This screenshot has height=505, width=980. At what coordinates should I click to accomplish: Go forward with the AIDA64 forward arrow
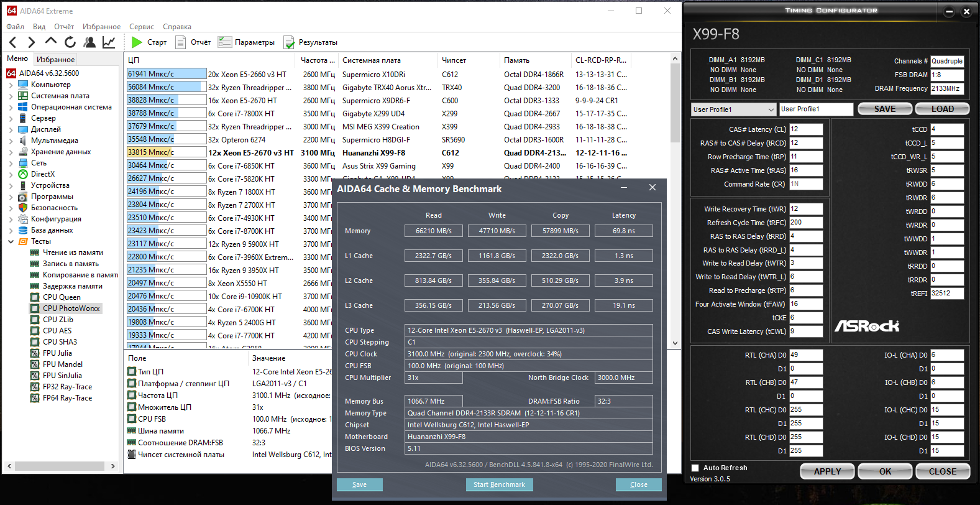32,42
